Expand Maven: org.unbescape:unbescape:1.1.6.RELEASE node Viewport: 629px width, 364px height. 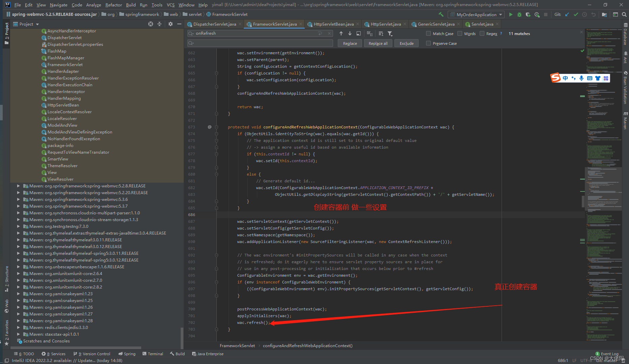(18, 267)
